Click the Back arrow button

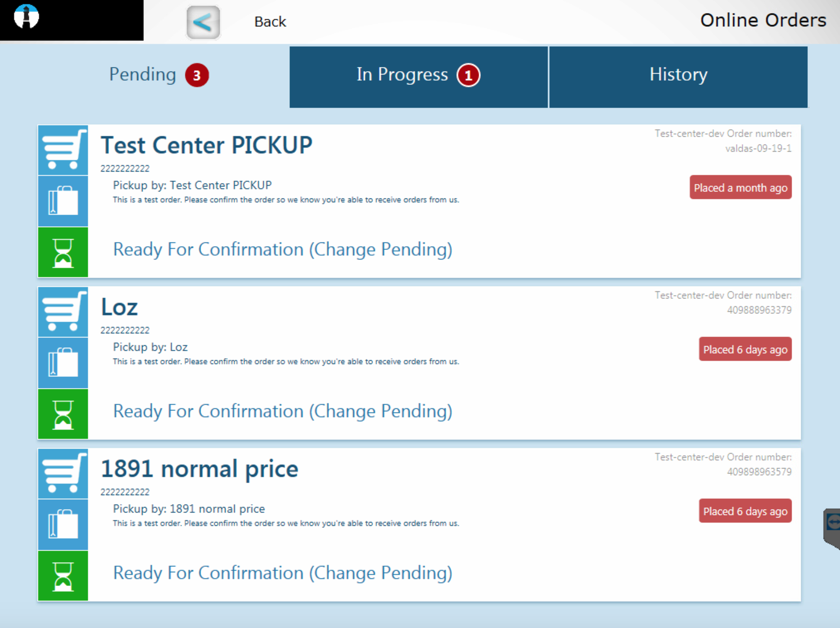(x=203, y=22)
